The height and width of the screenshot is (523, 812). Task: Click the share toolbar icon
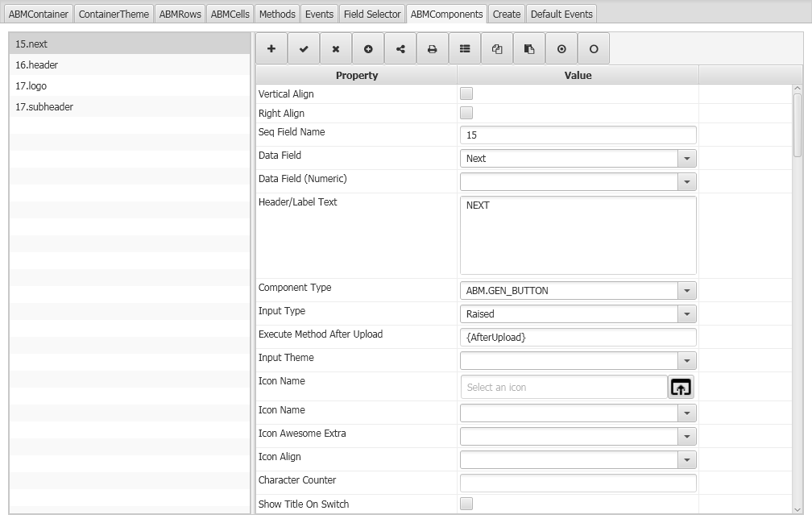coord(400,49)
